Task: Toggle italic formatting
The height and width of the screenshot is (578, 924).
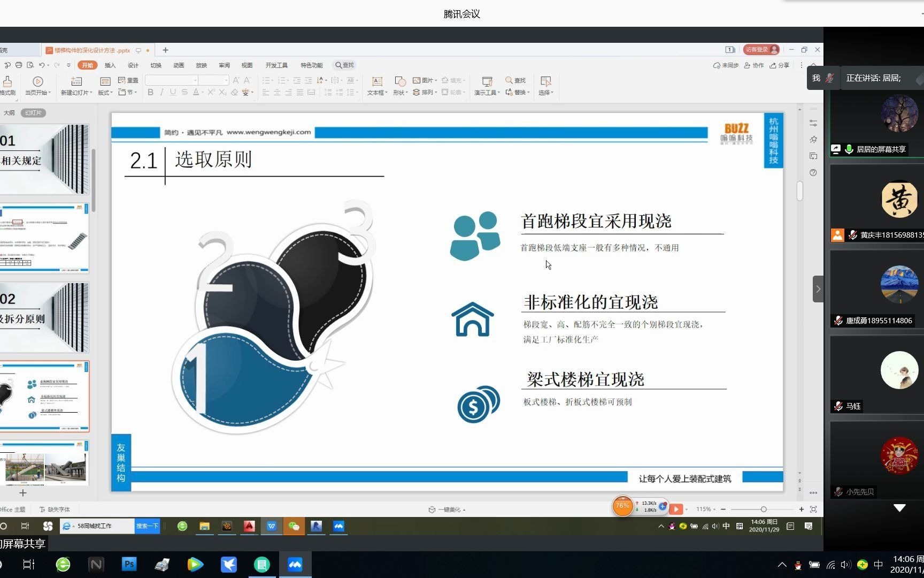Action: [x=161, y=92]
